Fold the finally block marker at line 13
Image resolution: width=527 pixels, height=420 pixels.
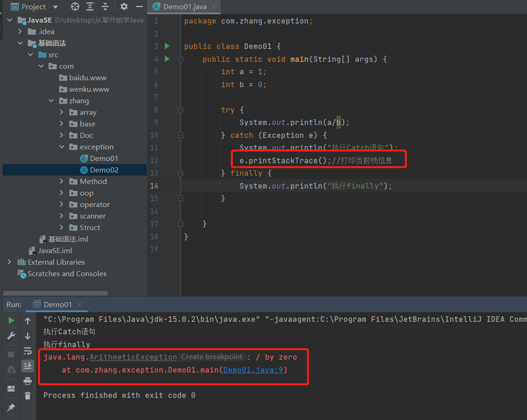click(180, 173)
